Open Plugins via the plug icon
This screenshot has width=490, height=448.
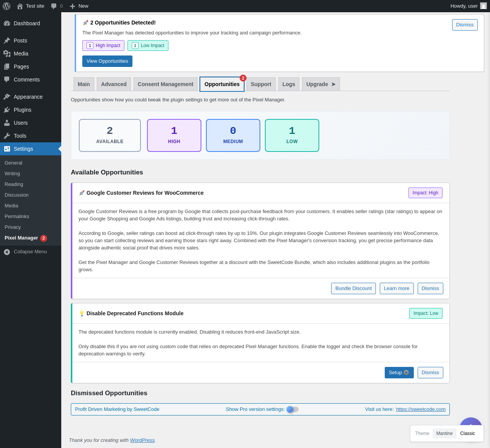click(x=7, y=110)
